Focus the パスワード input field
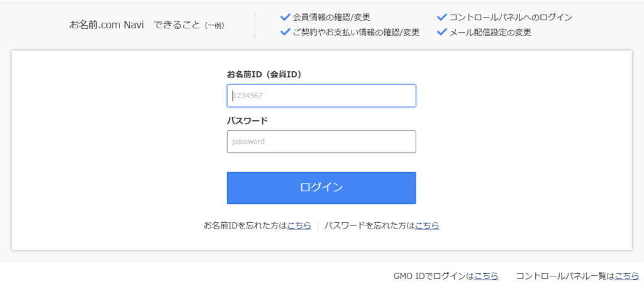 321,142
